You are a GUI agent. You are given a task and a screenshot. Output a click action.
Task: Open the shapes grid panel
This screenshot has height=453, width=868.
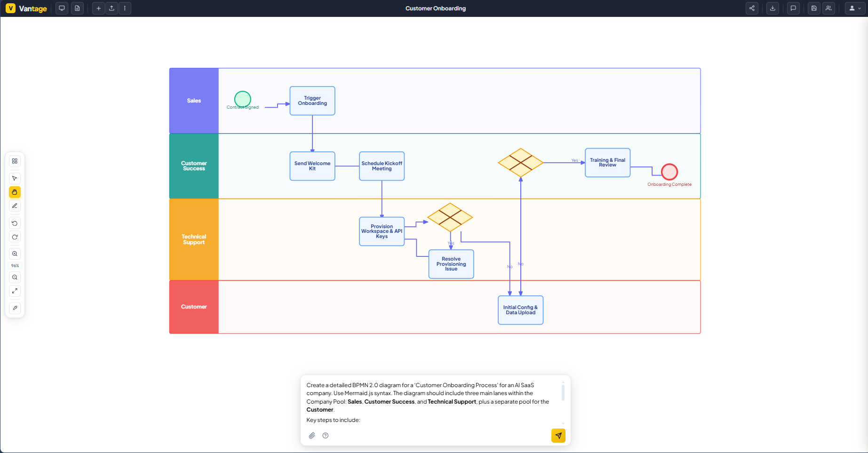coord(15,161)
